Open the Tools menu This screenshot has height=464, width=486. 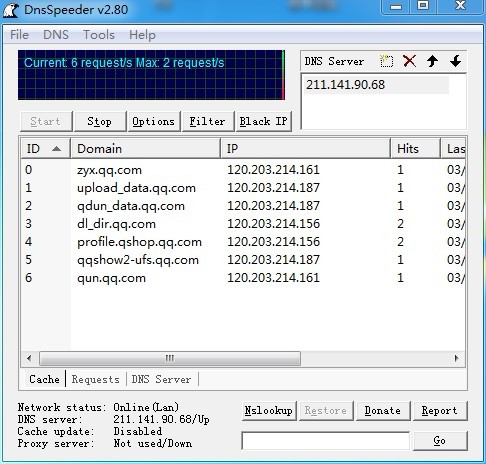point(99,35)
